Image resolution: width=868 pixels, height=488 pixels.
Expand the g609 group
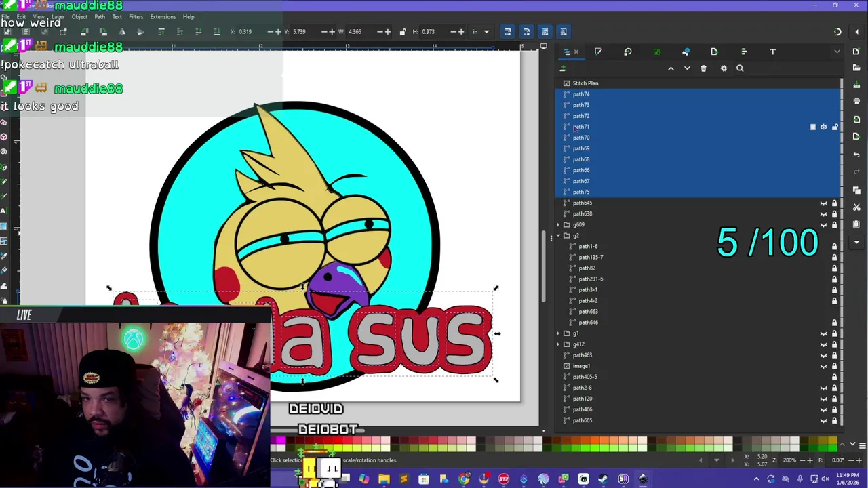(558, 225)
